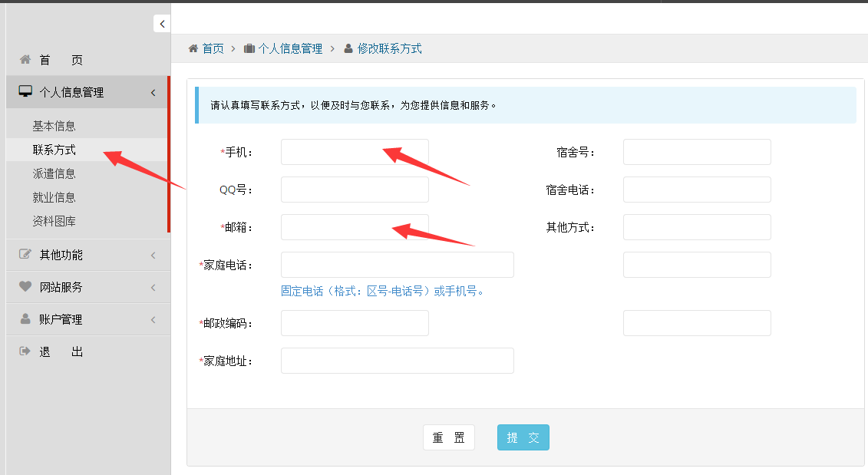868x475 pixels.
Task: Click the logout icon beside 退出
Action: point(25,351)
